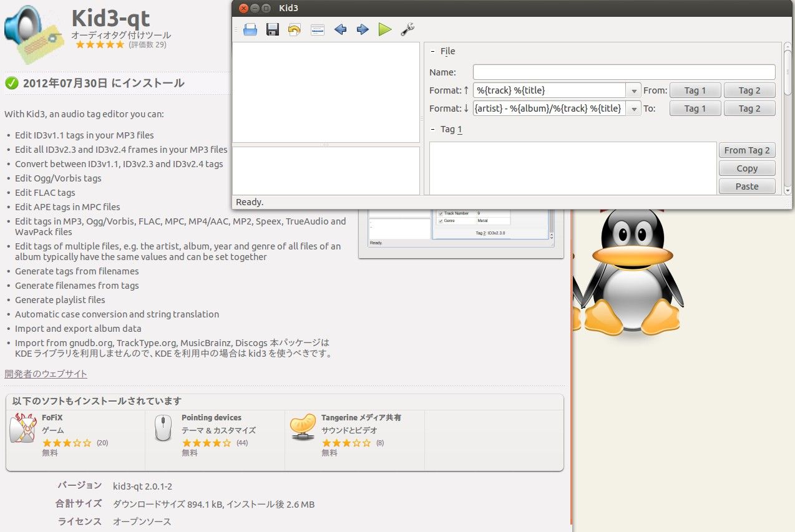Click the 'Ready.' status bar text in Kid3
This screenshot has width=795, height=532.
pyautogui.click(x=250, y=202)
